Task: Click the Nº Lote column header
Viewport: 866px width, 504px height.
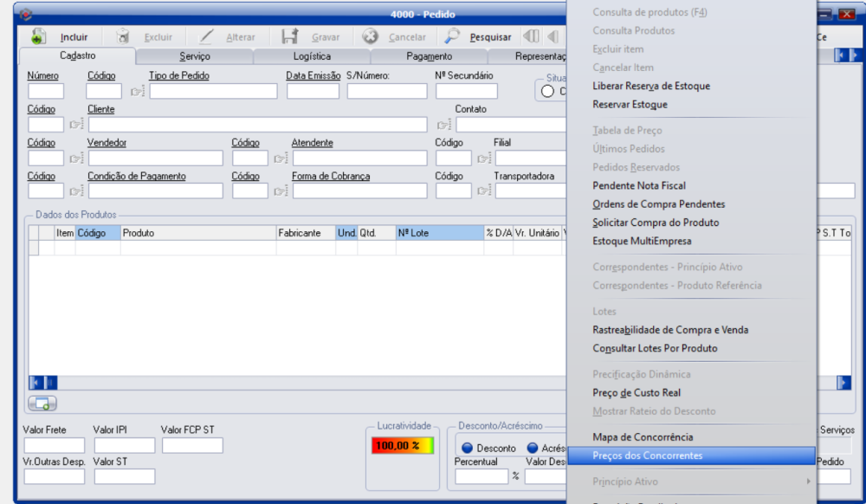Action: [439, 233]
